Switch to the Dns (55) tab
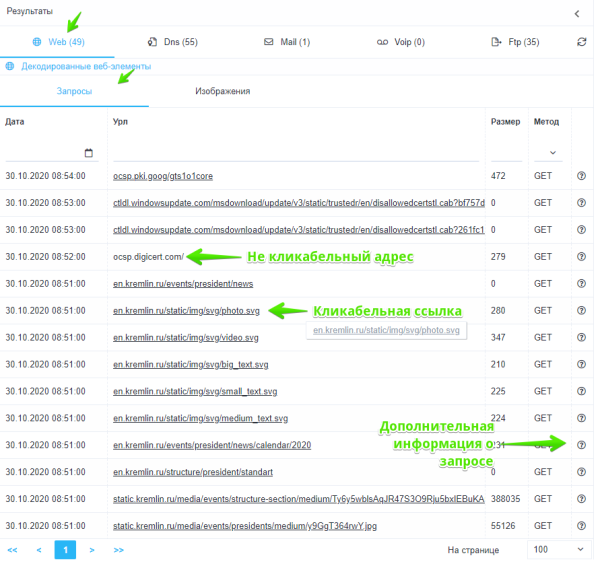 point(172,42)
